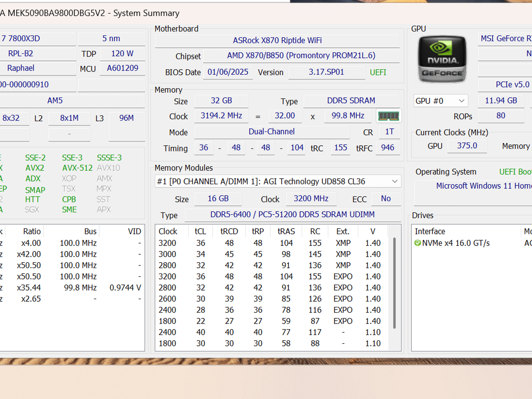This screenshot has width=532, height=399.
Task: Click the 5 nm process field
Action: (111, 39)
